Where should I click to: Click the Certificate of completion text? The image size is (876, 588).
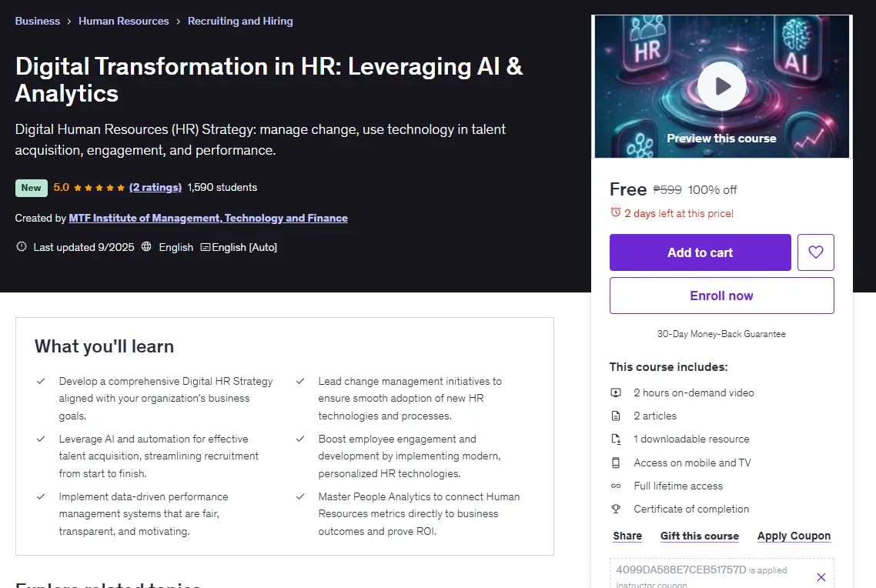[691, 509]
